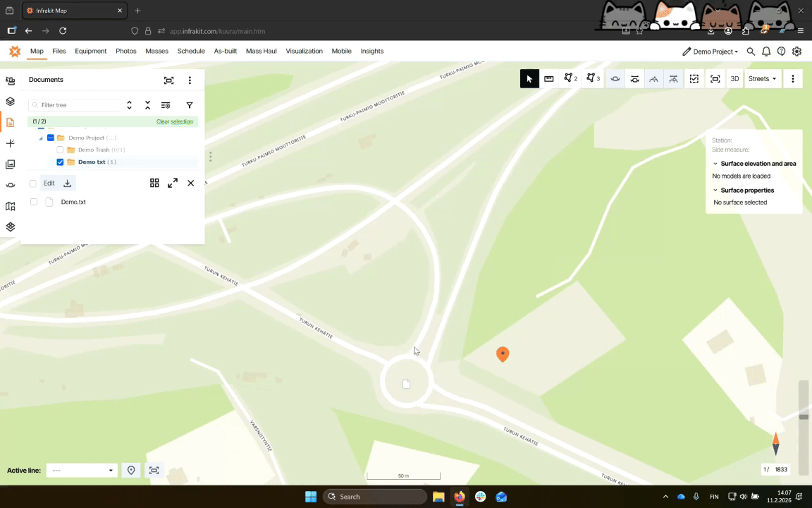Close the file list section
The width and height of the screenshot is (812, 508).
pyautogui.click(x=190, y=183)
